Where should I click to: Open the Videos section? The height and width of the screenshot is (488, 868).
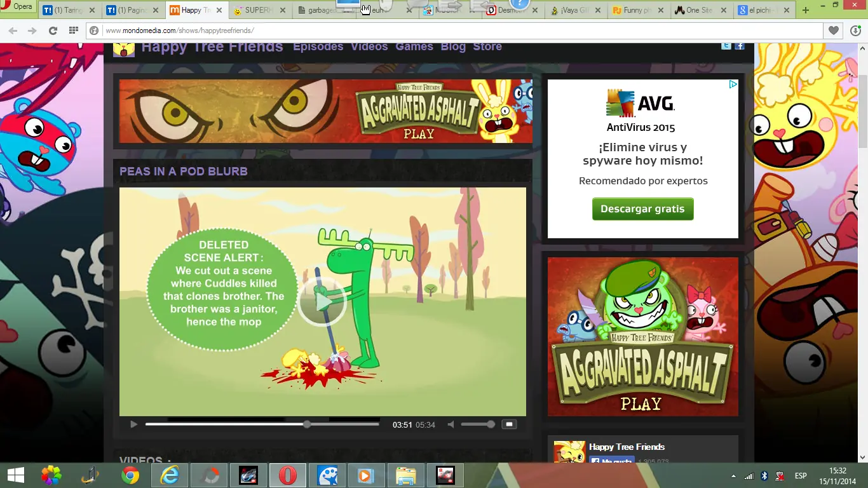pyautogui.click(x=369, y=46)
